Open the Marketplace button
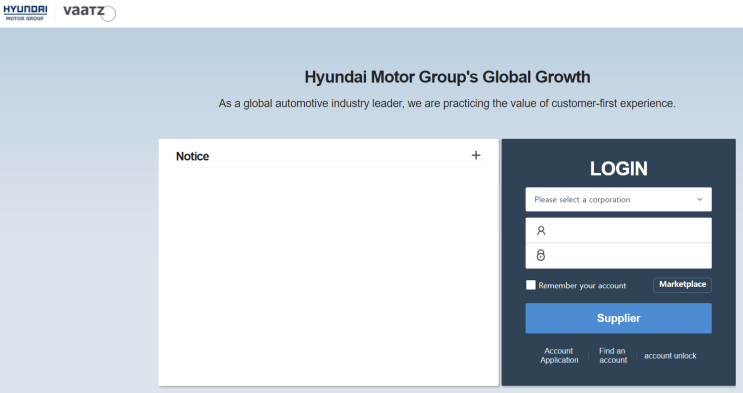The width and height of the screenshot is (743, 393). pyautogui.click(x=682, y=284)
